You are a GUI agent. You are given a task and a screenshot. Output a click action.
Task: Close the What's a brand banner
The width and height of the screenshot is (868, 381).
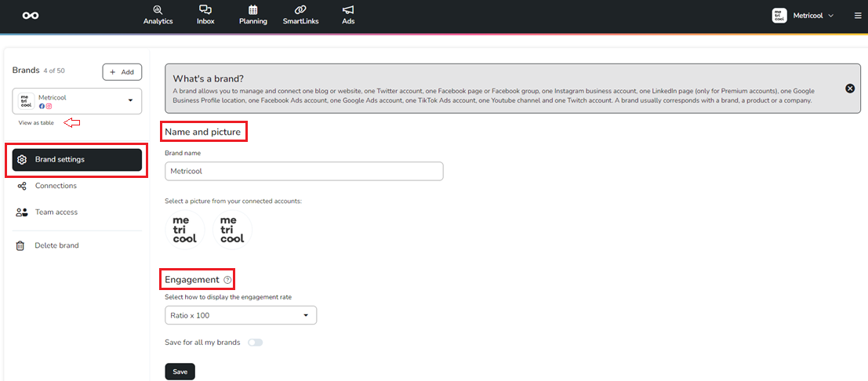tap(850, 89)
